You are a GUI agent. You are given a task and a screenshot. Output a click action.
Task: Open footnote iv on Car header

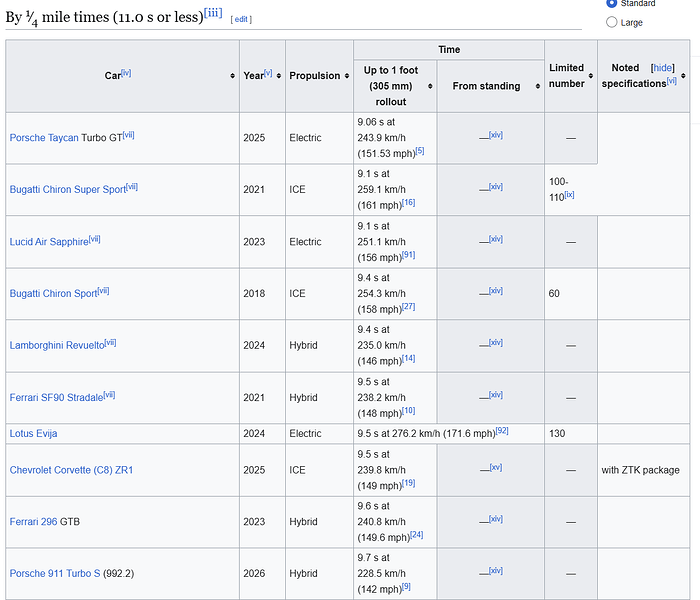point(126,73)
